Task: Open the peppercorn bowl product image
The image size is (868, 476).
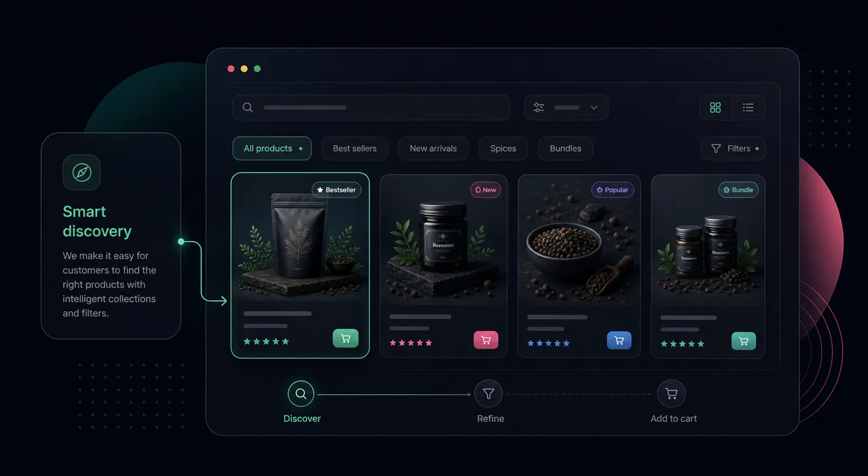Action: (x=579, y=240)
